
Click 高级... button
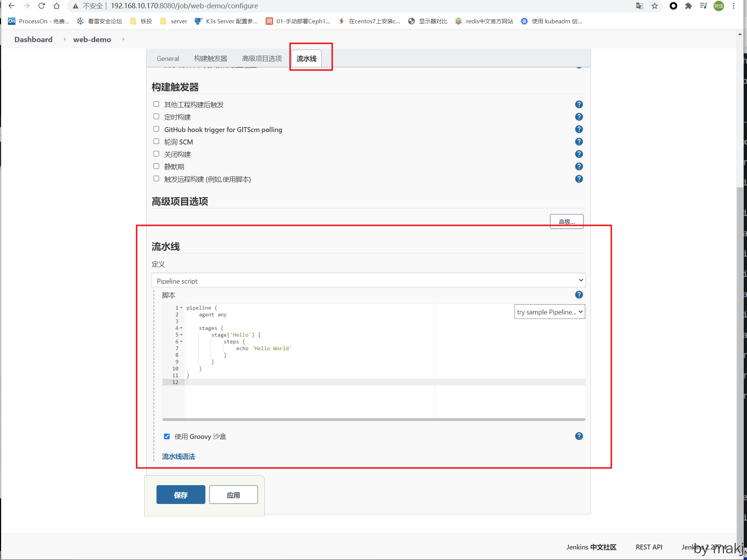pyautogui.click(x=566, y=222)
